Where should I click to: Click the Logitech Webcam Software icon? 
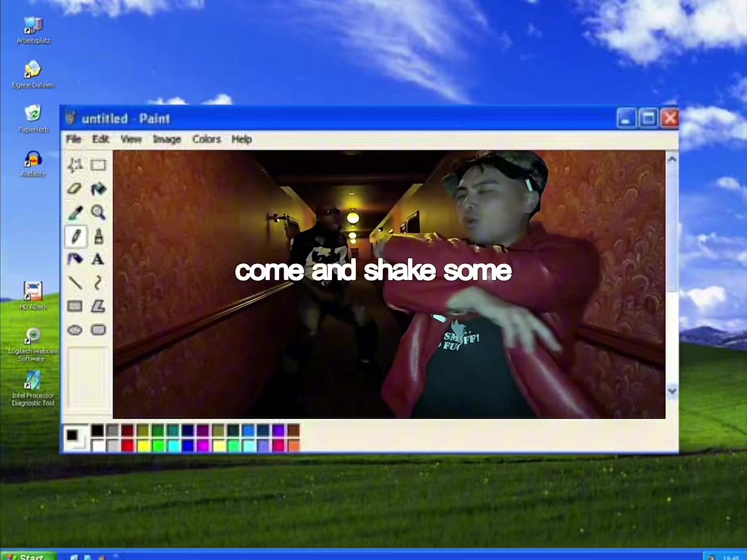point(32,344)
